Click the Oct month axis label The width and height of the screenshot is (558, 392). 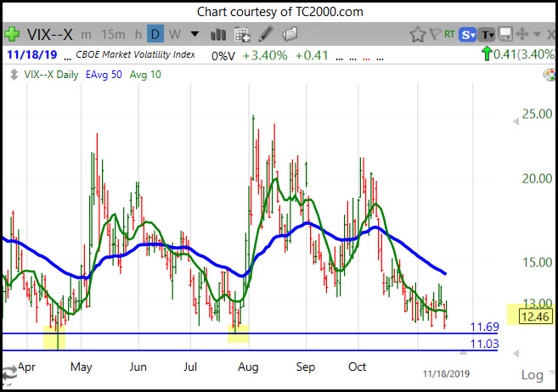click(x=357, y=367)
